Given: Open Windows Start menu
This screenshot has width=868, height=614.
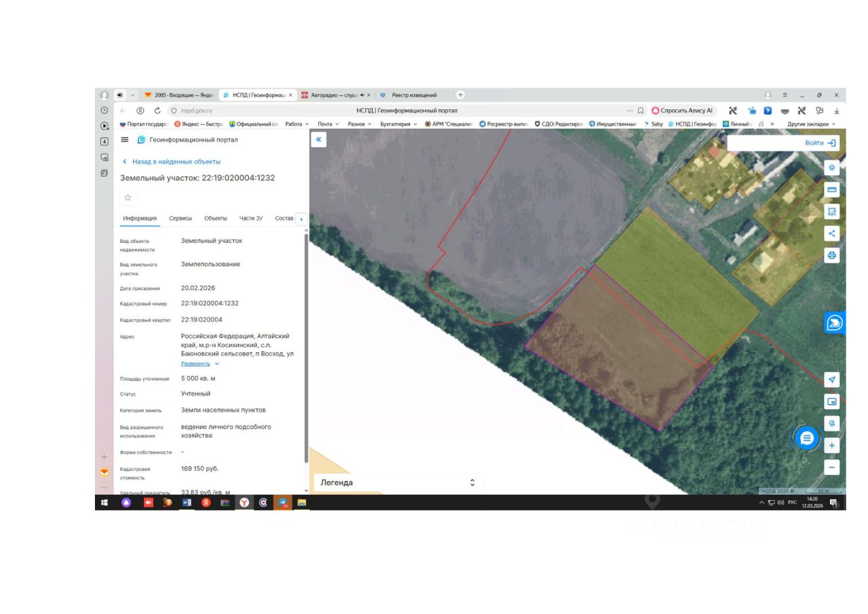Looking at the screenshot, I should 105,503.
